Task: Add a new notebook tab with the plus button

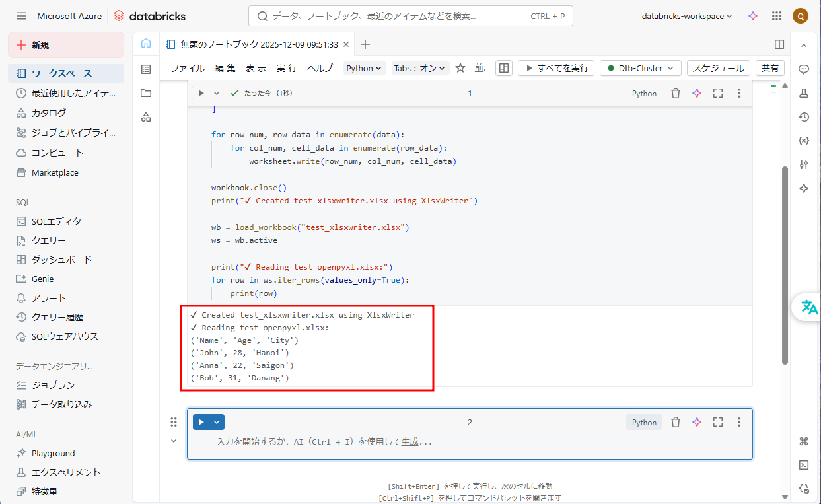Action: pos(365,44)
